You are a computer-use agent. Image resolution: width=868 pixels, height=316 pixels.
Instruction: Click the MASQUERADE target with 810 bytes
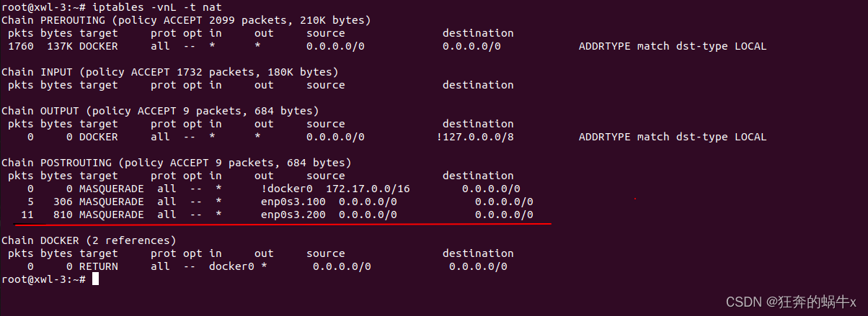(x=112, y=215)
